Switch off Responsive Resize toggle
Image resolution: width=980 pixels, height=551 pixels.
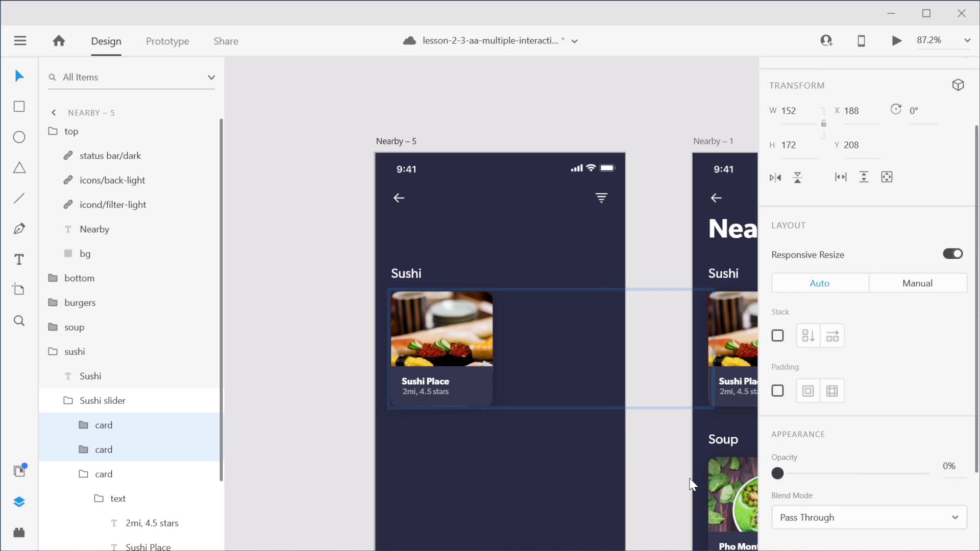click(952, 254)
